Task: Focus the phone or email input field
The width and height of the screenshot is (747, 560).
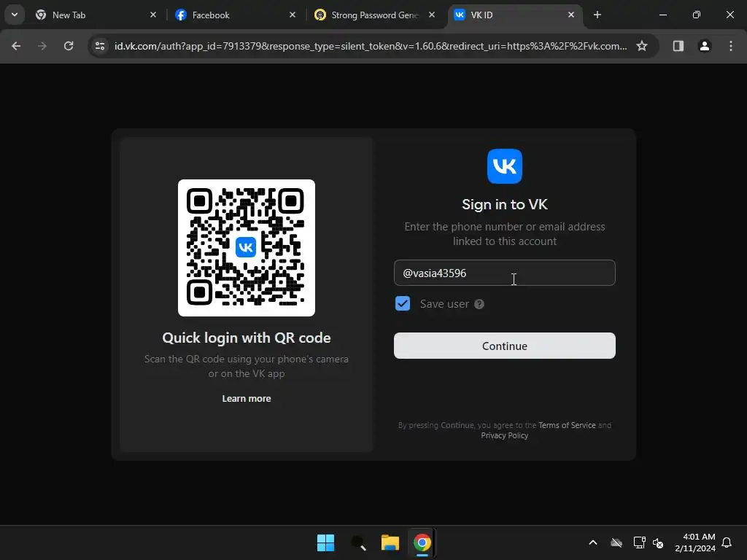Action: [x=505, y=273]
